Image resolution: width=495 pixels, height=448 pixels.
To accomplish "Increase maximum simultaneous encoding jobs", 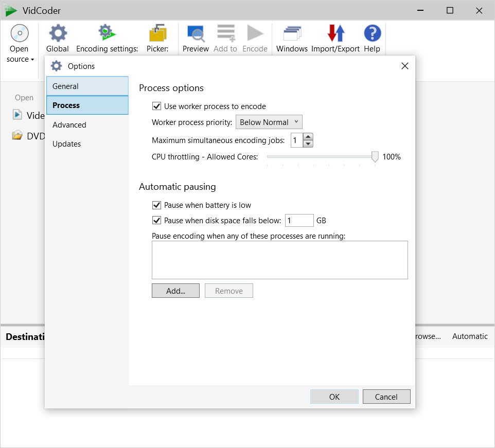I will [x=308, y=137].
